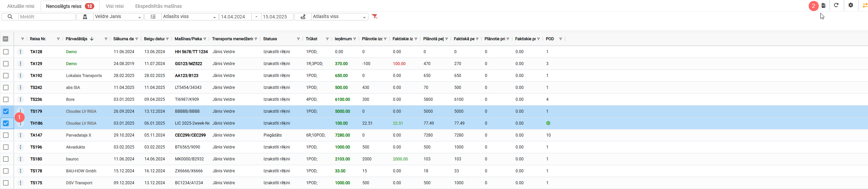The image size is (868, 189).
Task: Clear filters with the red funnel icon
Action: [375, 16]
